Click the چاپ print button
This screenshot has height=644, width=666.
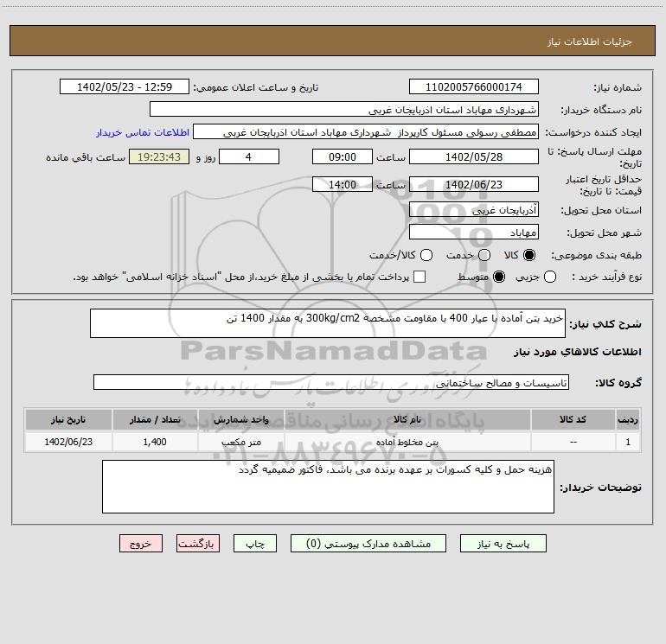255,544
